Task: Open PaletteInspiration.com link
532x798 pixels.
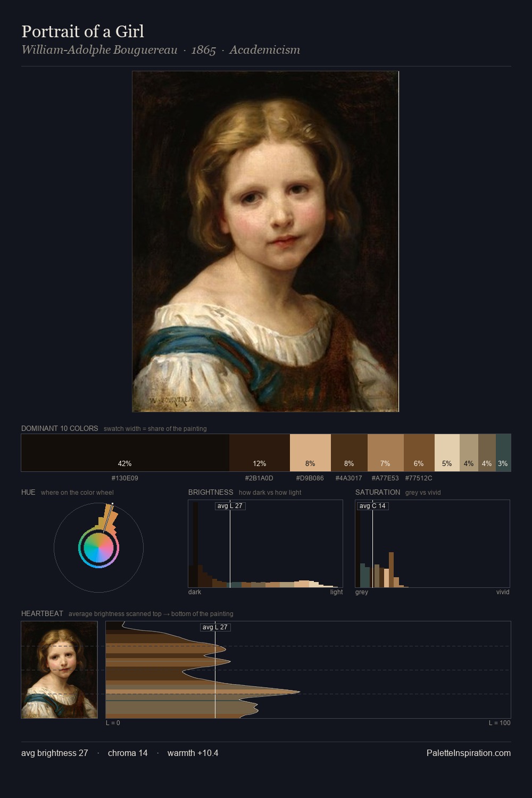Action: click(469, 753)
